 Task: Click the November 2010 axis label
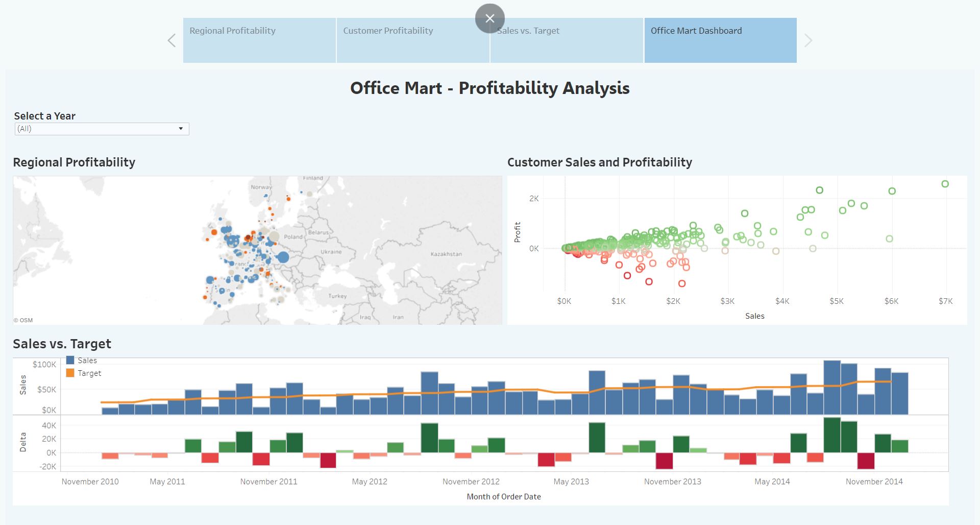coord(90,482)
